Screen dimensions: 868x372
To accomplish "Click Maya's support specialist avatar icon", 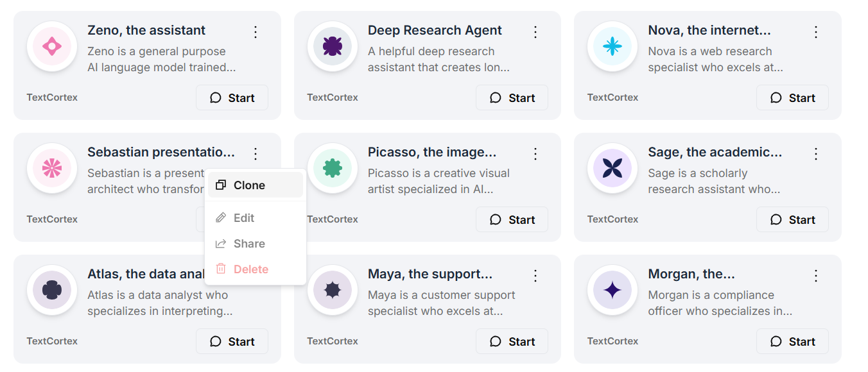I will click(332, 290).
